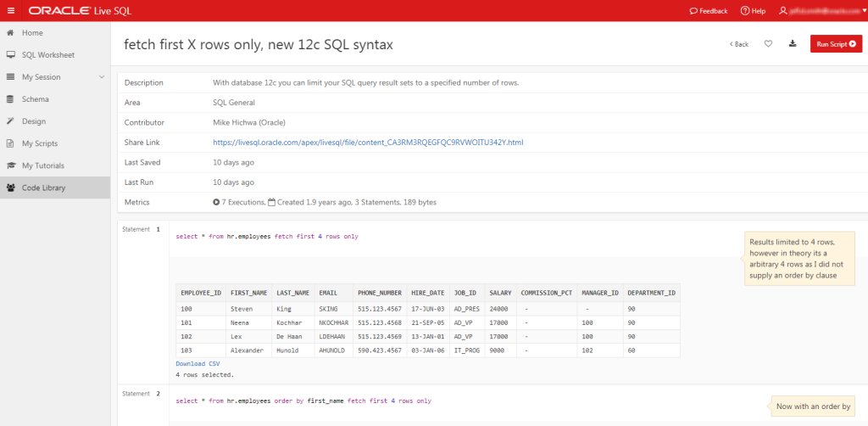
Task: Go Back to the previous page
Action: [x=739, y=44]
